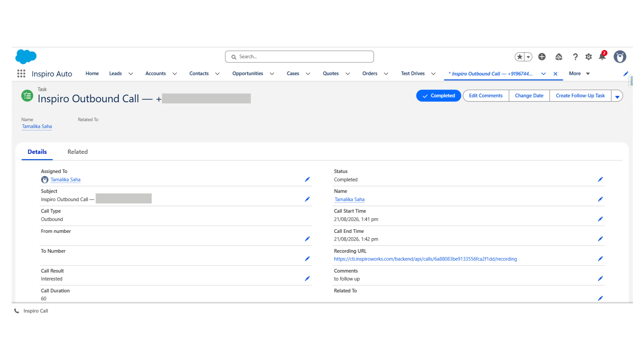Edit the To Number field
Viewport: 644px width, 362px height.
coord(307,259)
